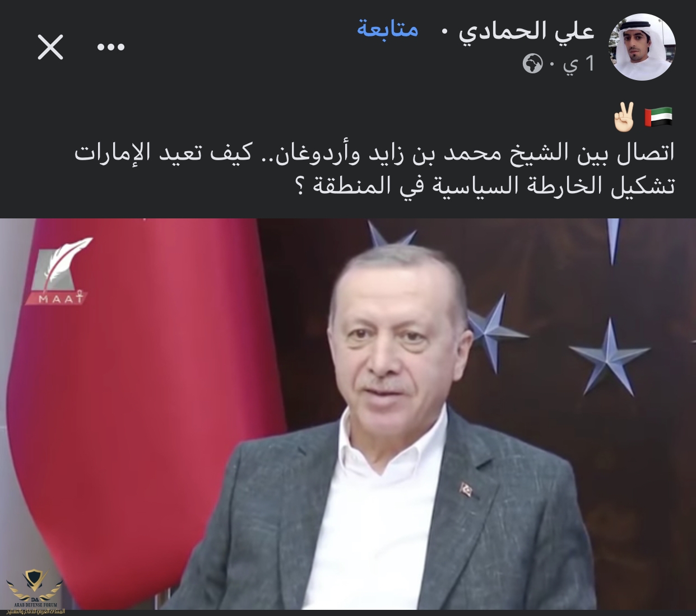696x616 pixels.
Task: Open علي الحمادي profile name
Action: click(526, 31)
